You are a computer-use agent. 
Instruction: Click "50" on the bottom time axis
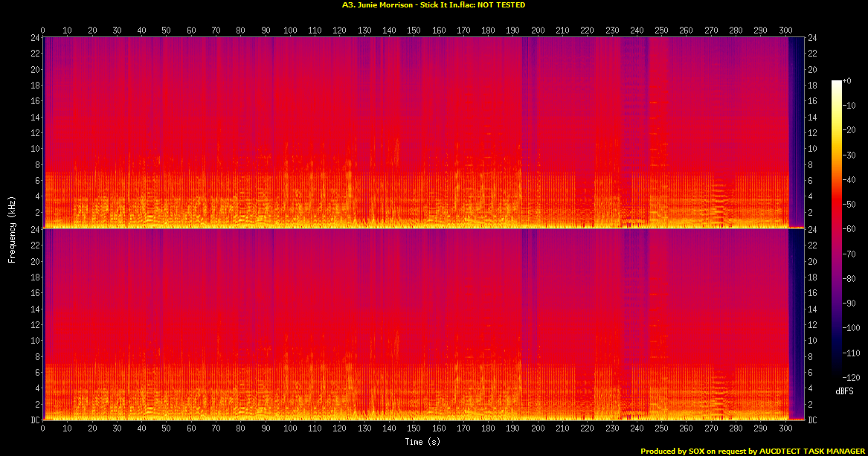pyautogui.click(x=166, y=428)
